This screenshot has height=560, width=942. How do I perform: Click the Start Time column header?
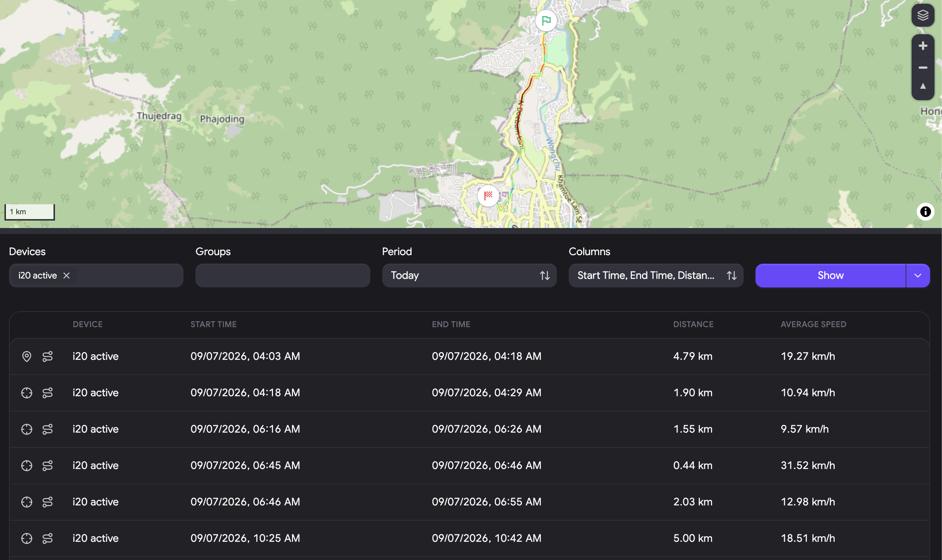coord(213,324)
